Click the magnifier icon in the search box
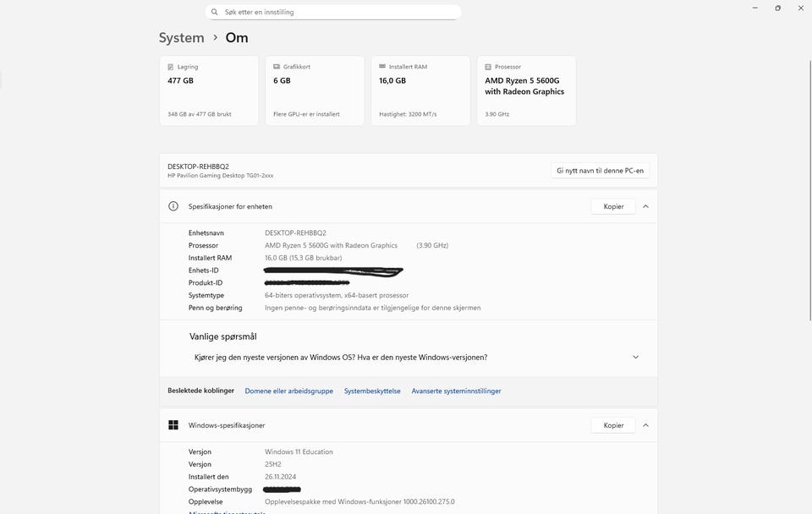The width and height of the screenshot is (812, 514). (215, 13)
